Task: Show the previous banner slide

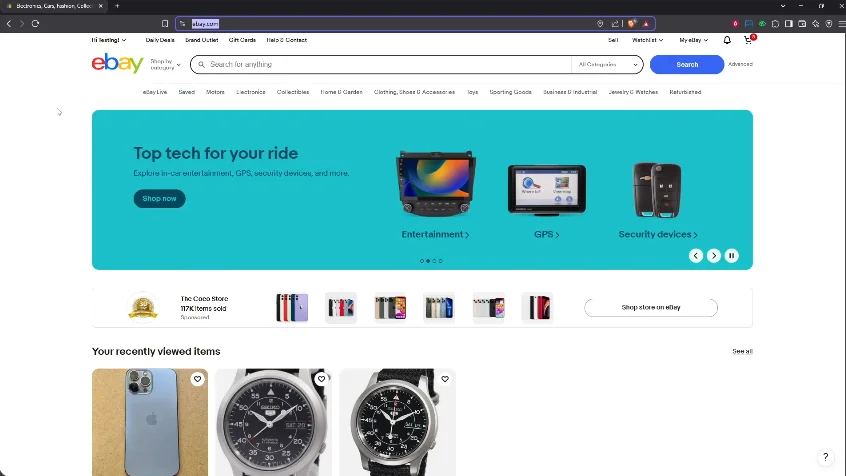Action: click(696, 255)
